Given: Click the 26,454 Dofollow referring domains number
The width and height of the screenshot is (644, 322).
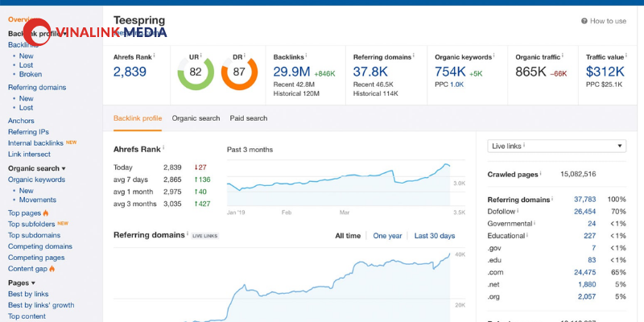Looking at the screenshot, I should click(585, 212).
